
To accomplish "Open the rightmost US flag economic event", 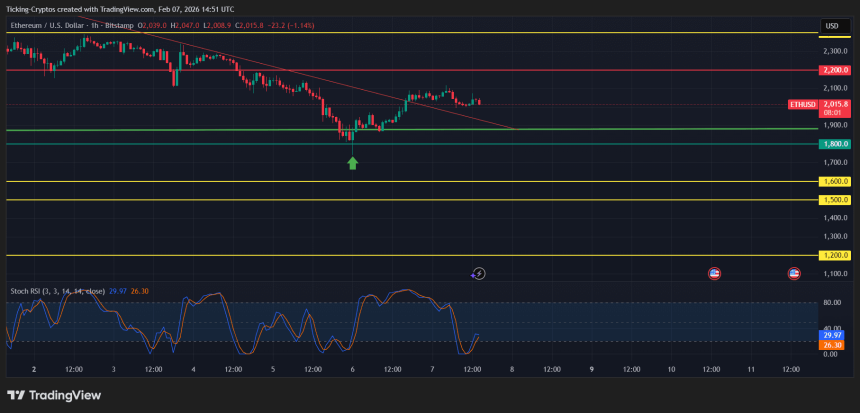I will click(x=794, y=273).
